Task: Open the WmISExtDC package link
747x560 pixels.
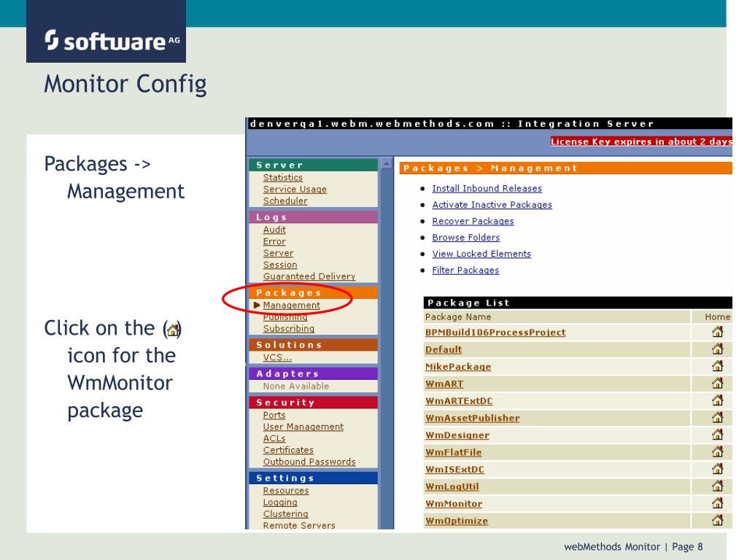Action: (454, 470)
